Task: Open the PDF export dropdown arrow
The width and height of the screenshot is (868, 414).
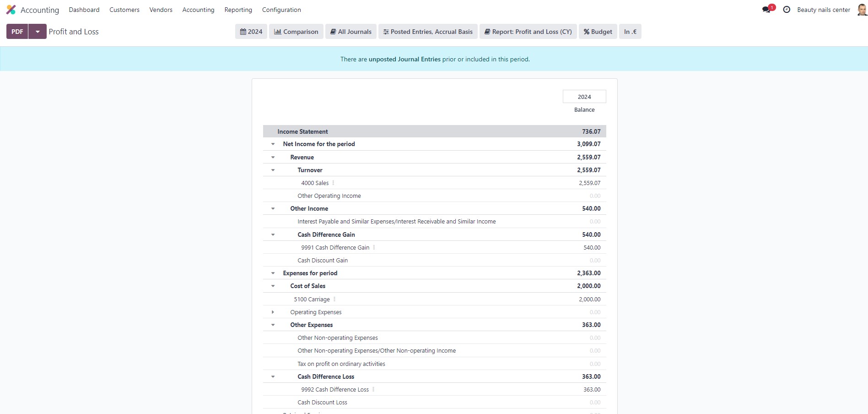Action: pos(38,32)
